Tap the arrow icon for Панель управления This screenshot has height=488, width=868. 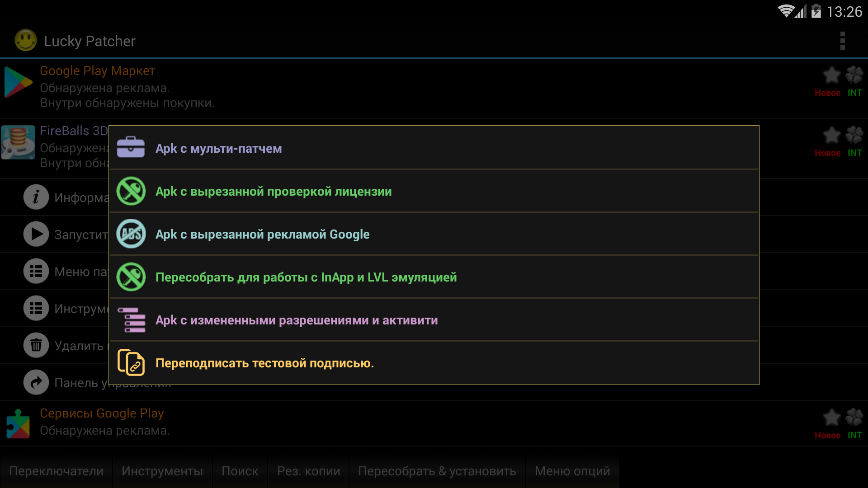[x=36, y=382]
